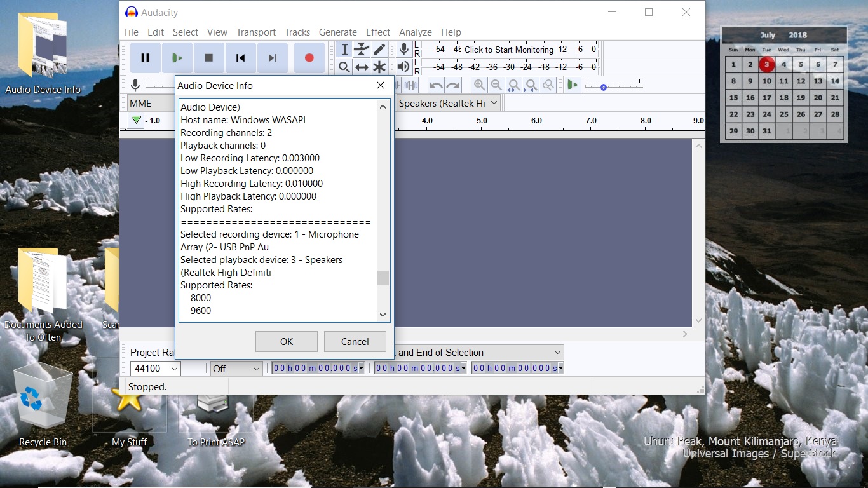
Task: Select the I-beam Selection tool
Action: coord(344,50)
